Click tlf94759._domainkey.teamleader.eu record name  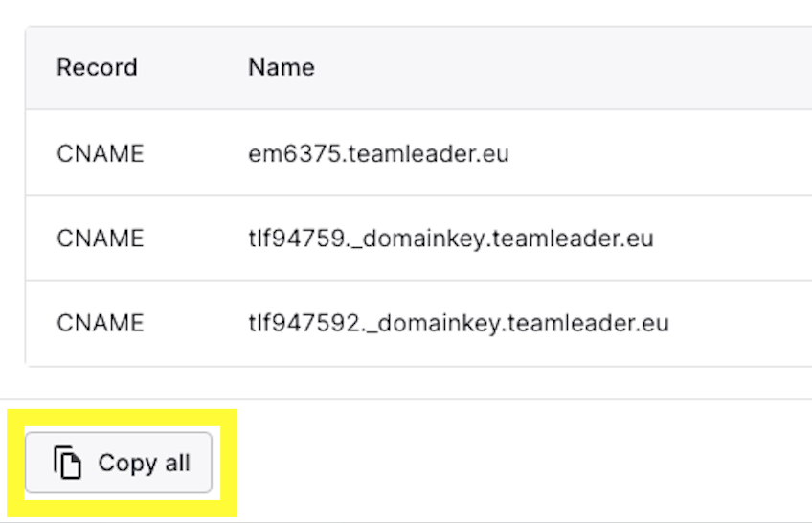pyautogui.click(x=451, y=239)
